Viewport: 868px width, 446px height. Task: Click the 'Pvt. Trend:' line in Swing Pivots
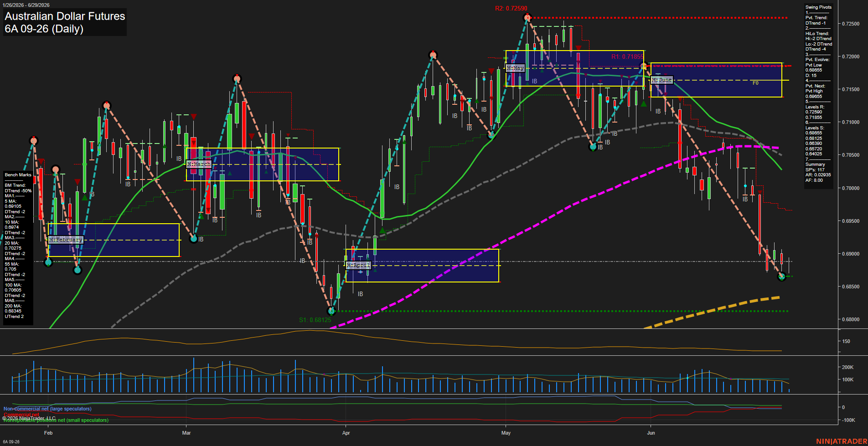(x=816, y=18)
